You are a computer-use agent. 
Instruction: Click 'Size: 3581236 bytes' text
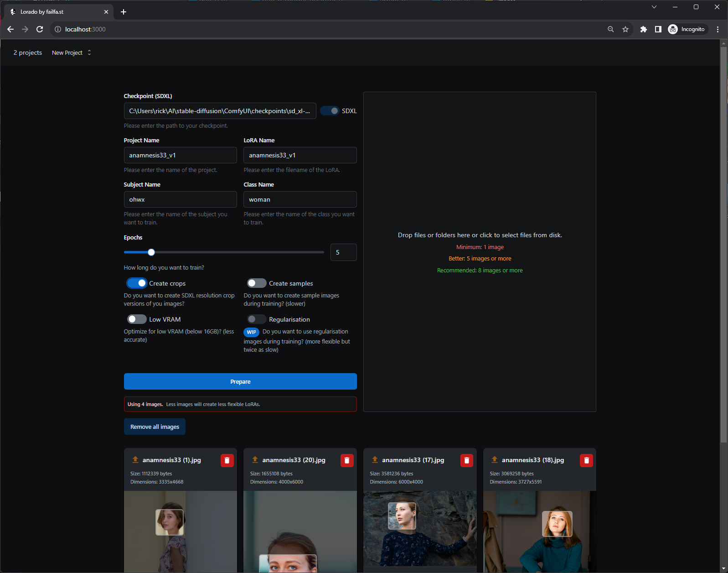(x=392, y=474)
